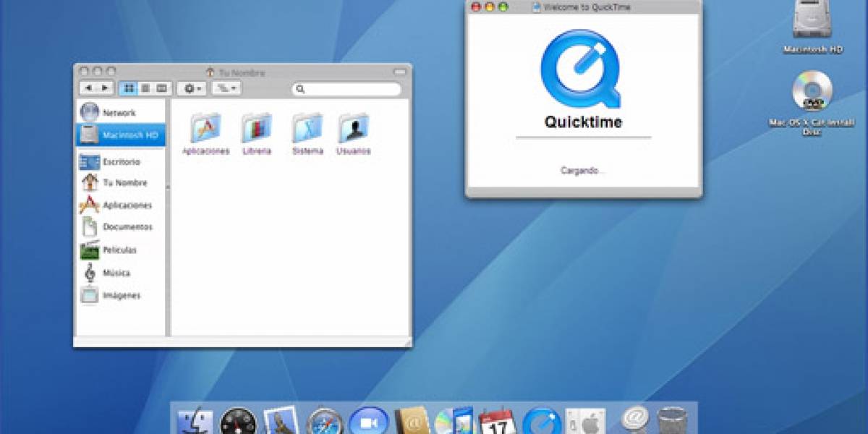Zoom the Welcome to QuickTime window
The height and width of the screenshot is (434, 868).
[503, 7]
